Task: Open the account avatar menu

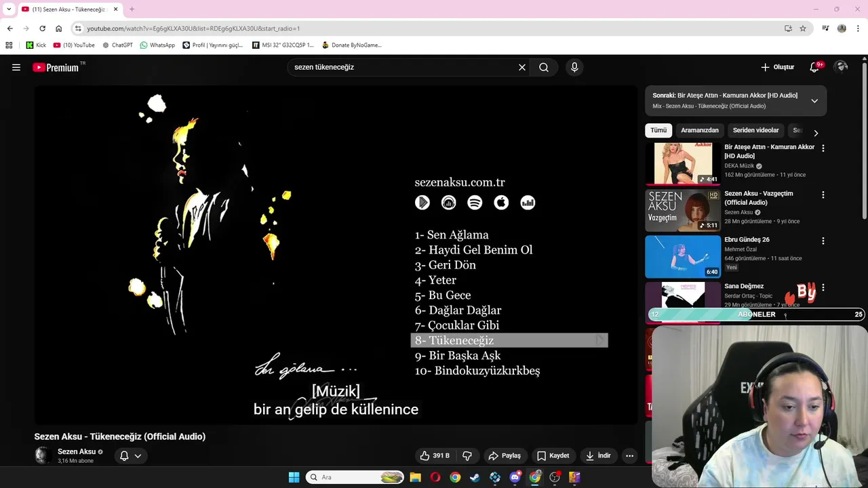Action: (x=842, y=66)
